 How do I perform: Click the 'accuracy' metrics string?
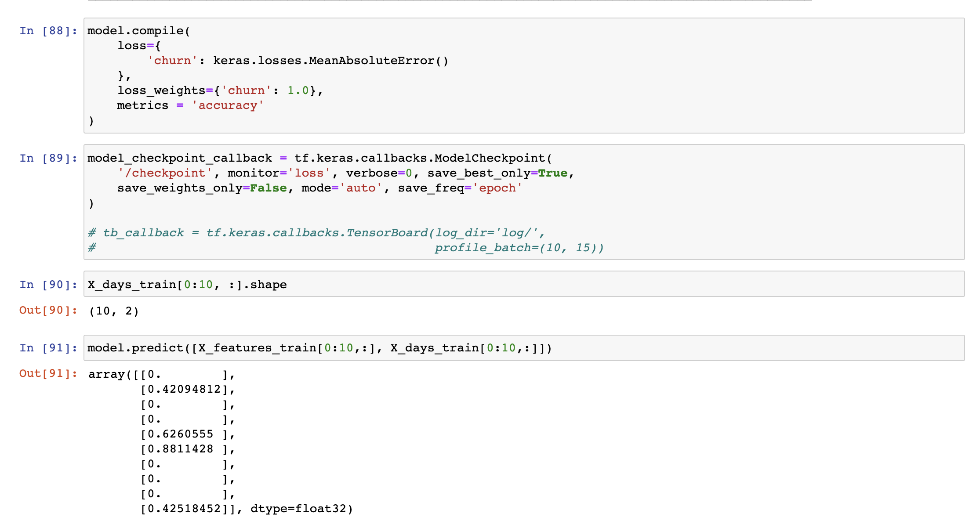[227, 105]
